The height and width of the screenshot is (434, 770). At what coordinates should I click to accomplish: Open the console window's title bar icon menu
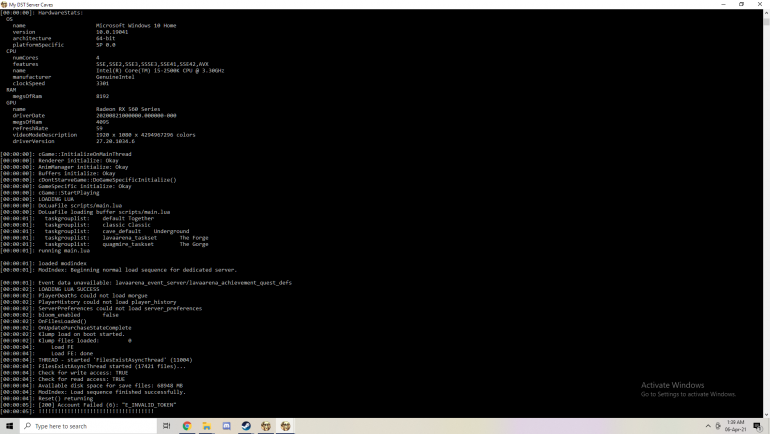coord(4,4)
